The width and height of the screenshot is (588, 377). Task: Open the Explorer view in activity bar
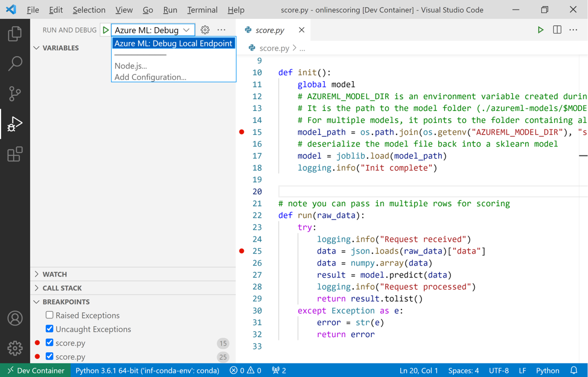click(15, 34)
